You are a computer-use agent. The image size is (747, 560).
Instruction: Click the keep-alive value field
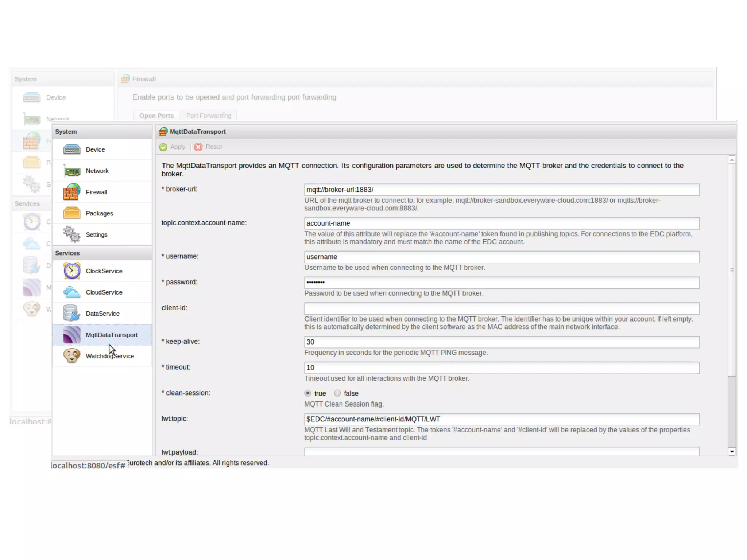click(502, 342)
